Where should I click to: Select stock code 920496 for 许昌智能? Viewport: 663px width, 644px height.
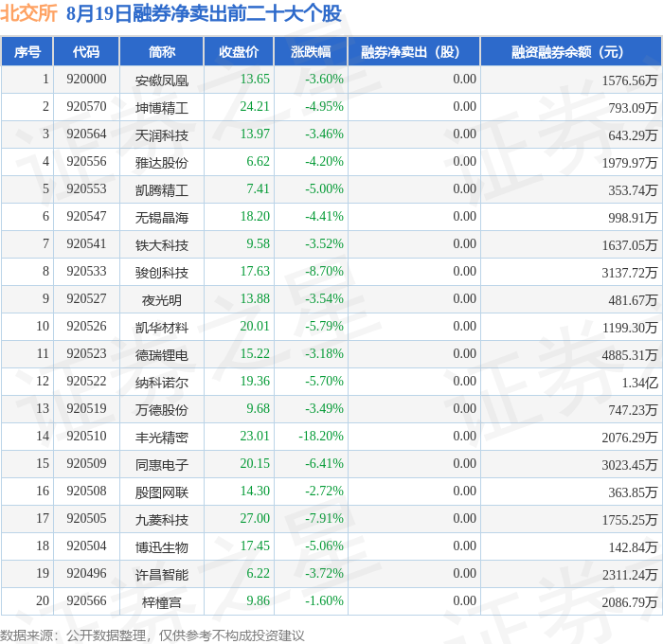tap(86, 573)
